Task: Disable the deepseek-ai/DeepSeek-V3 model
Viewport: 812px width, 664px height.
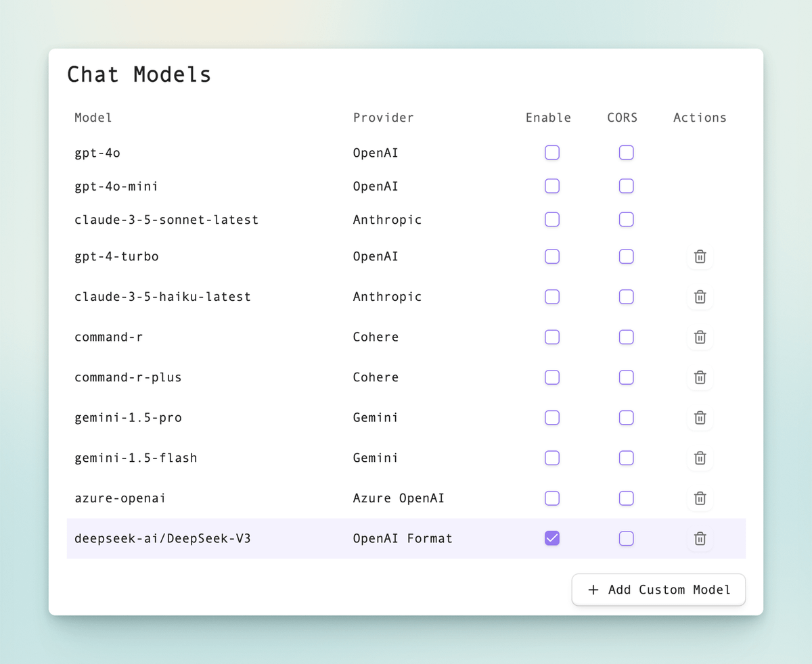Action: tap(551, 538)
